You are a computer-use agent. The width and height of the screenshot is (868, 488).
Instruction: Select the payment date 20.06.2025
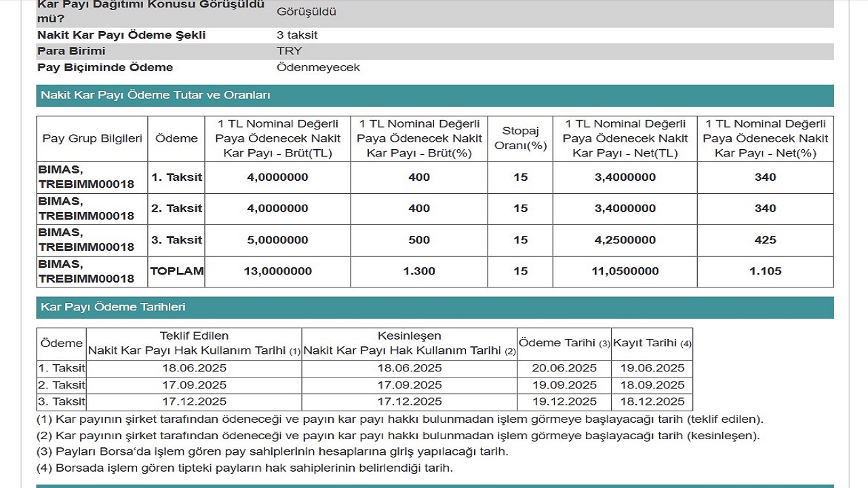[564, 368]
